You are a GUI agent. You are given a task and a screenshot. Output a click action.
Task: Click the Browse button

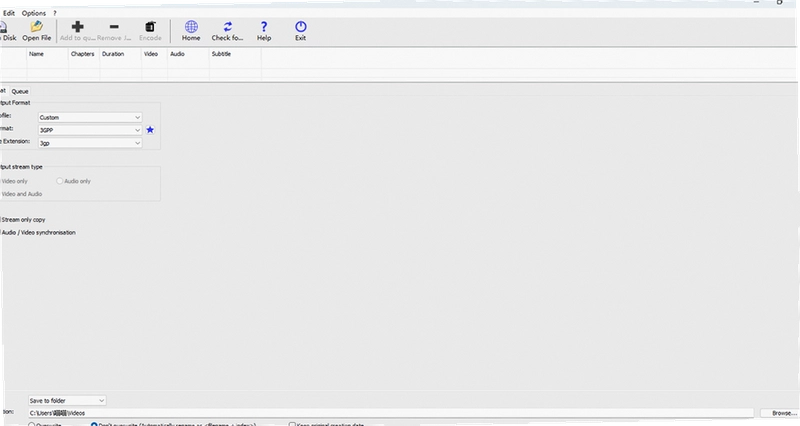coord(780,413)
